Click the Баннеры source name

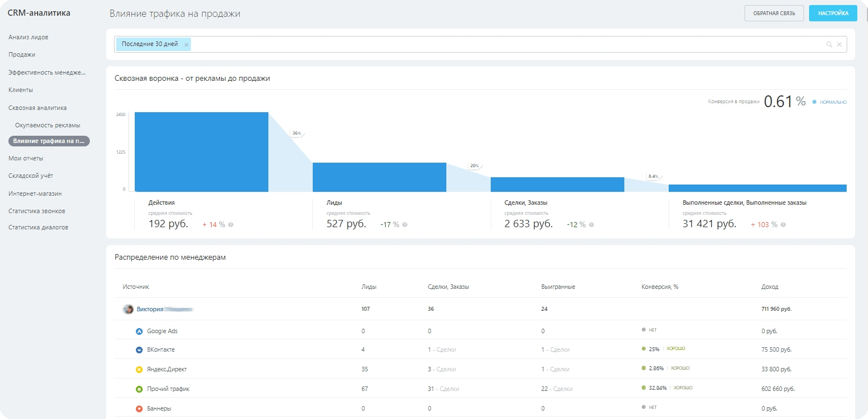pyautogui.click(x=159, y=409)
